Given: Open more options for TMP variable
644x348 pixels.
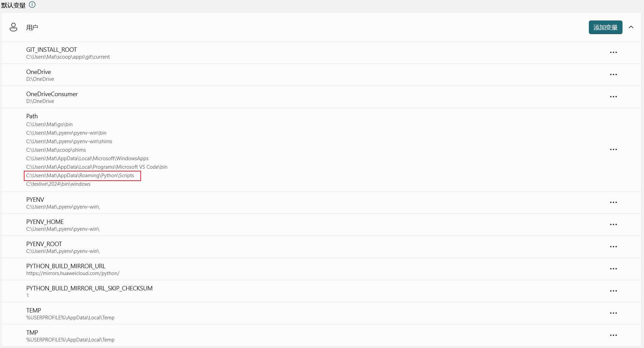Looking at the screenshot, I should tap(613, 335).
